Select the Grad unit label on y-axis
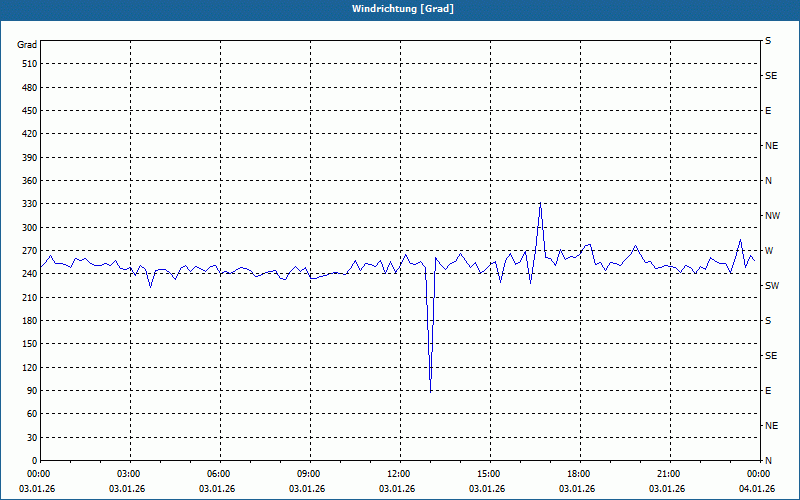 click(27, 45)
